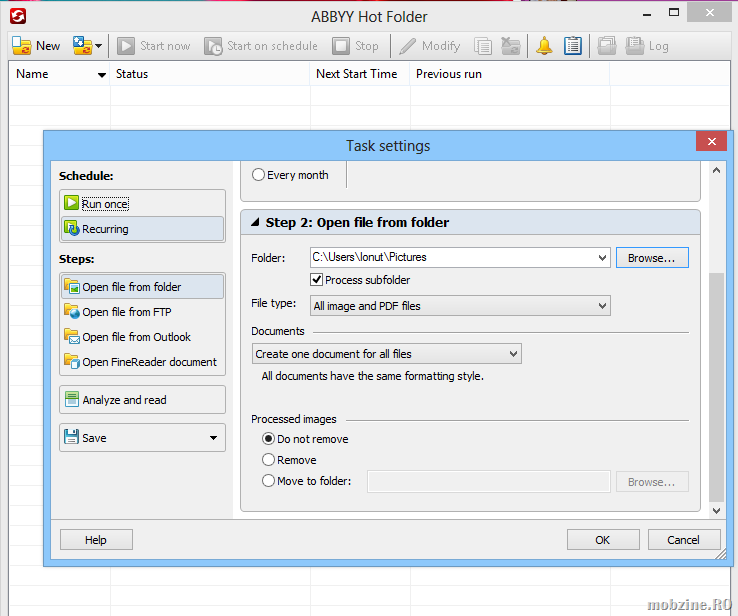Select the Do not remove radio button
Screen dimensions: 738x616
[x=268, y=439]
